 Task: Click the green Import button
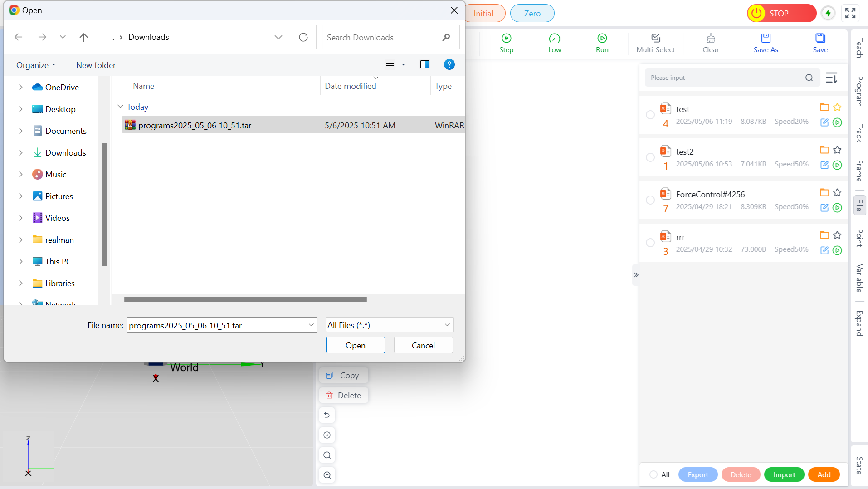(x=784, y=474)
